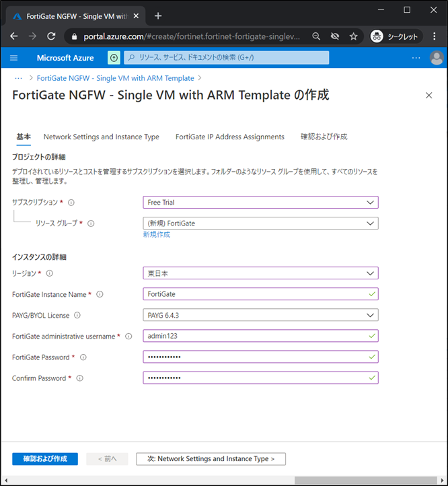
Task: Click the FortiGate Password field
Action: coord(260,357)
